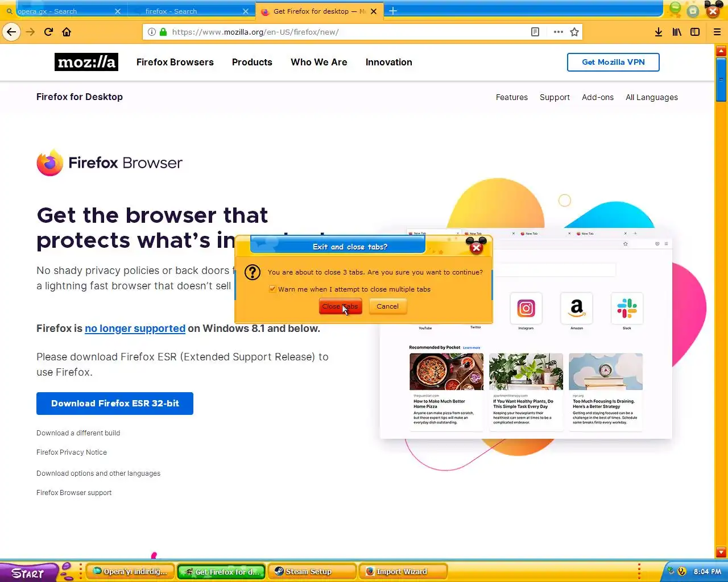Open page actions three-dot menu
The image size is (728, 582).
559,32
